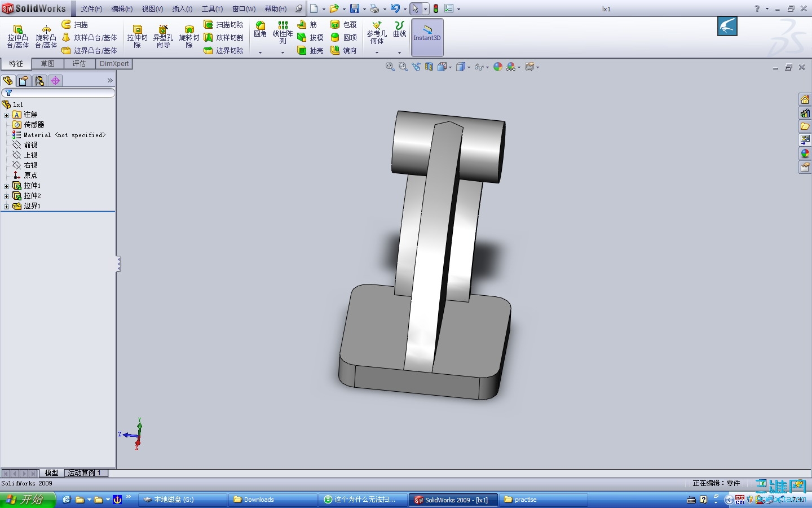Expand the FeatureManager panel with » arrow
This screenshot has height=508, width=812.
(110, 81)
